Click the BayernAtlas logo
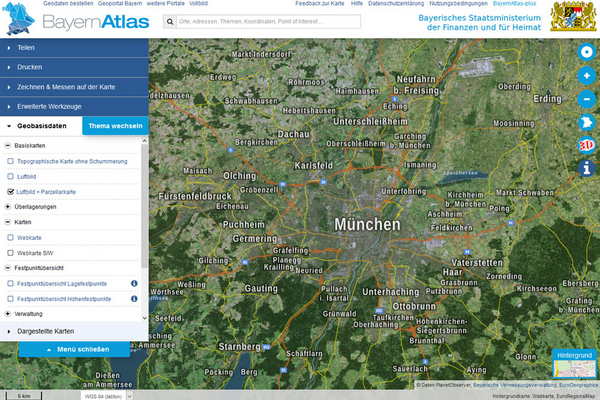The height and width of the screenshot is (400, 600). coord(76,20)
